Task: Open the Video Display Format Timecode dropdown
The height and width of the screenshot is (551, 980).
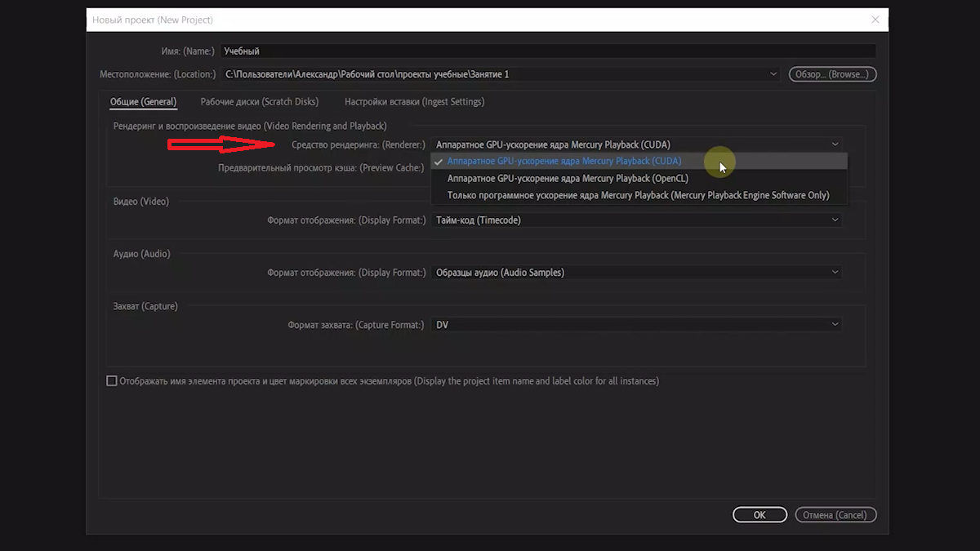Action: [x=637, y=220]
